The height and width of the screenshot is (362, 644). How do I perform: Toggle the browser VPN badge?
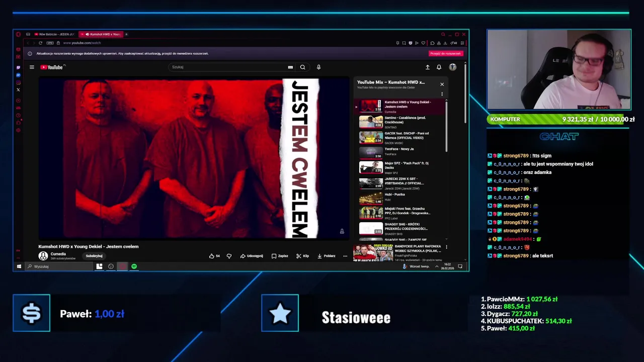click(50, 43)
